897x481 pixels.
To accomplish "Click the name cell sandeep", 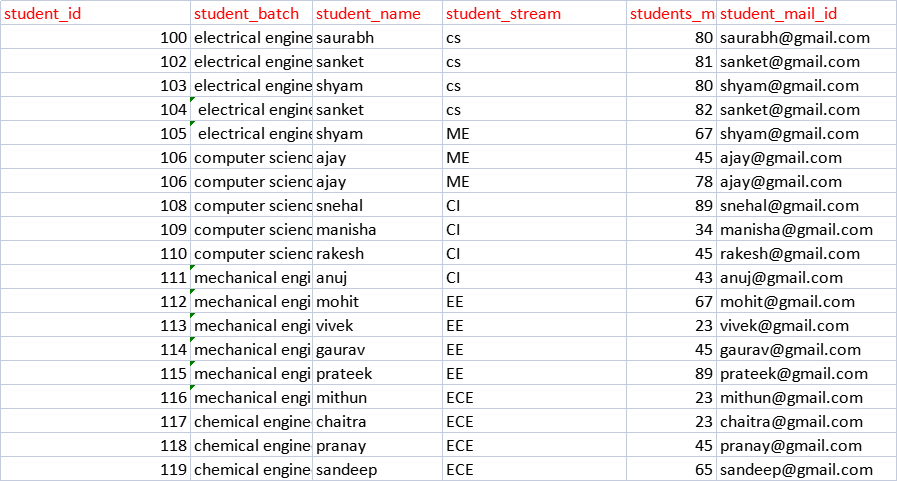I will 377,470.
